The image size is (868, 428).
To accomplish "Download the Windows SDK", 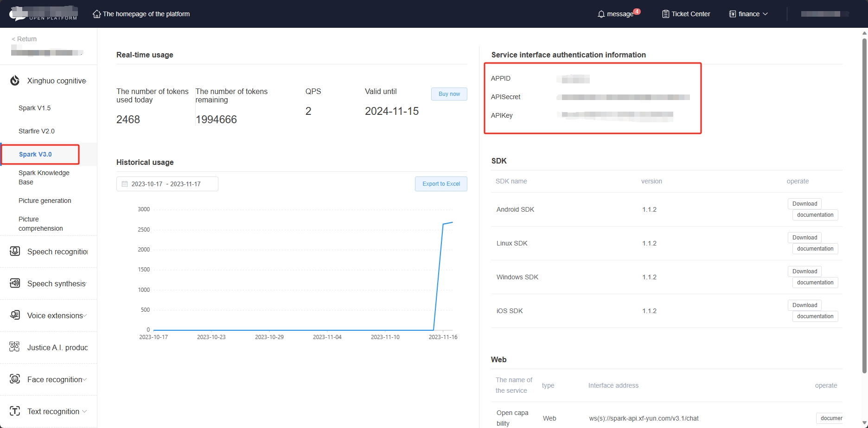I will pyautogui.click(x=804, y=271).
